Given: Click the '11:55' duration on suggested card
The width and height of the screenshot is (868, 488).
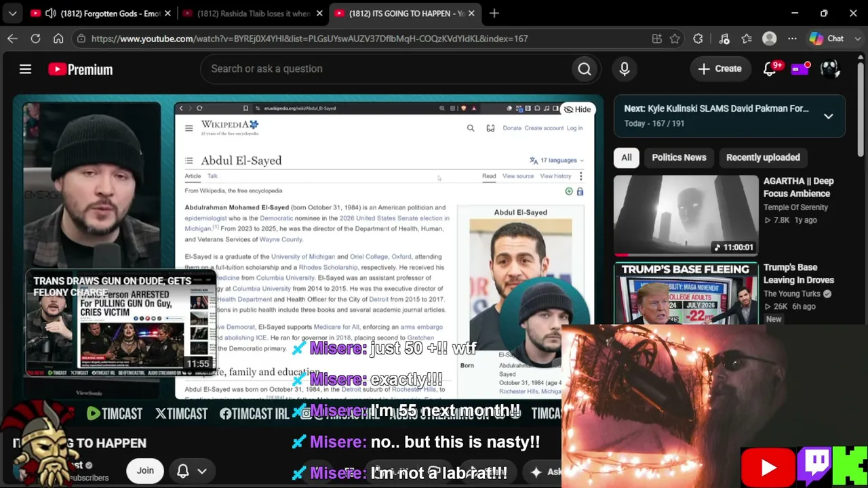Looking at the screenshot, I should [x=197, y=364].
